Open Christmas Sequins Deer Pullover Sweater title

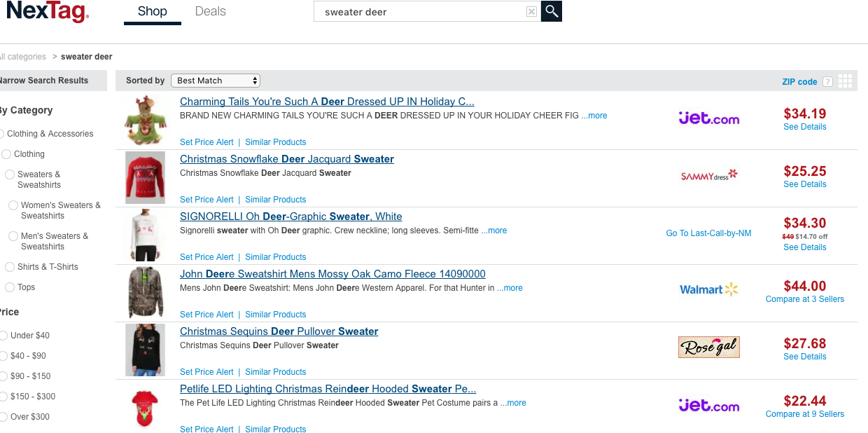(x=279, y=331)
